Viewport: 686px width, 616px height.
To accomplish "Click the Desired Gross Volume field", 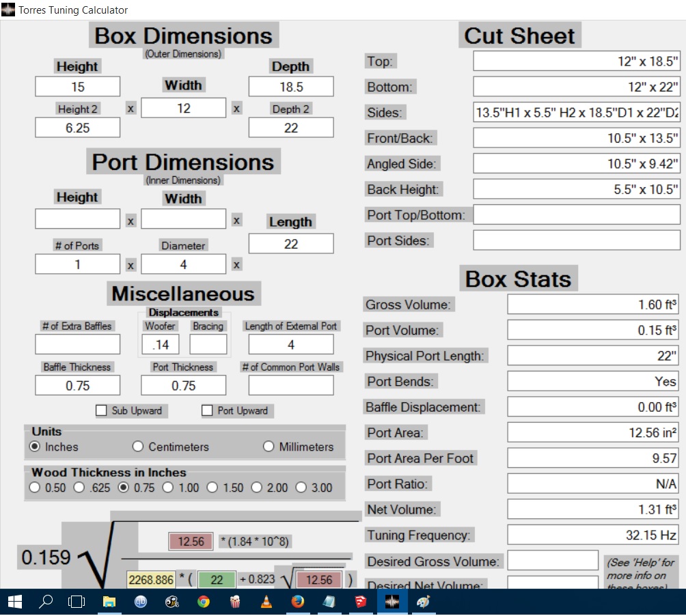I will pos(552,561).
